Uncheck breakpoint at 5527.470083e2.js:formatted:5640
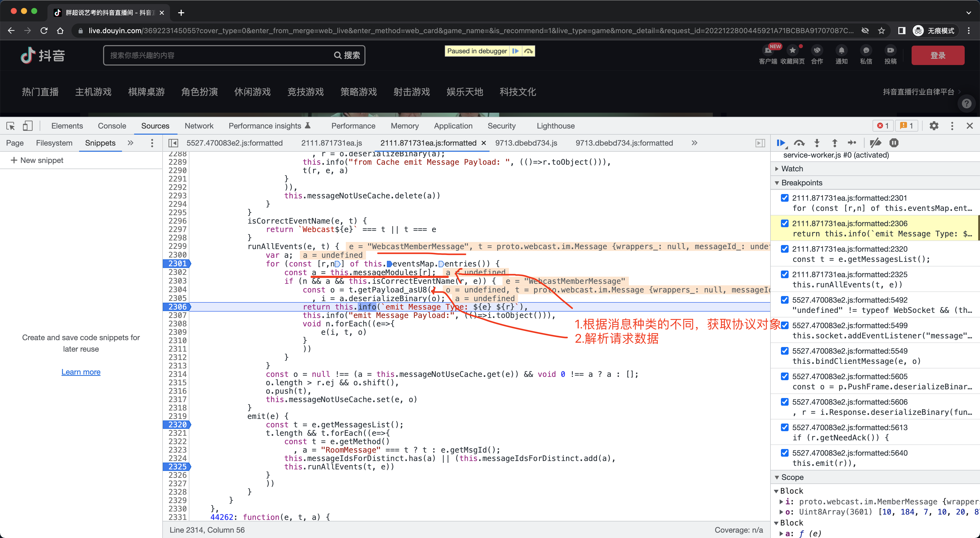Screen dimensions: 980x538 (x=785, y=452)
